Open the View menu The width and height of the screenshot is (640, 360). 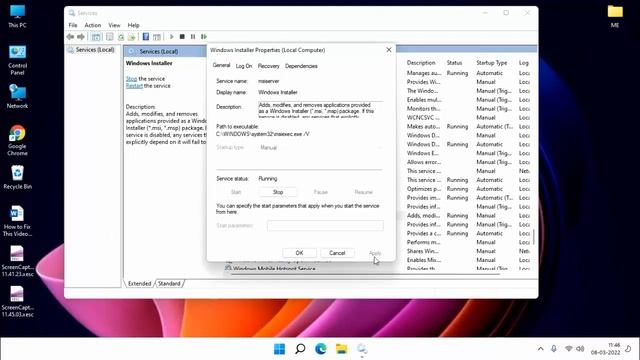[x=114, y=25]
